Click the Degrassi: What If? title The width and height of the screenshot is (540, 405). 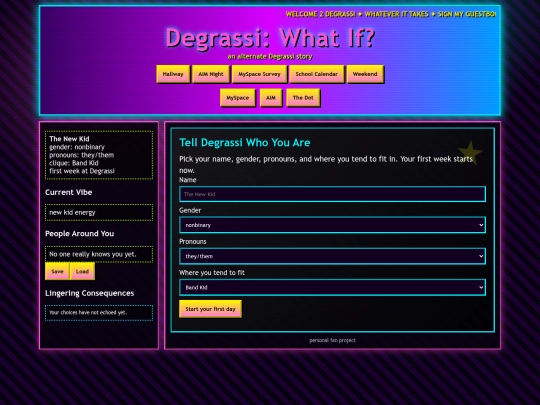tap(270, 37)
